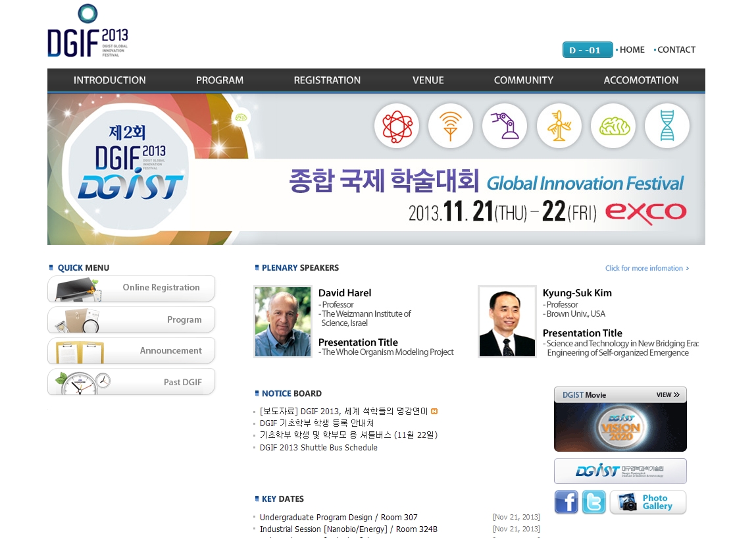Open the DGIST Facebook page icon

(x=567, y=502)
